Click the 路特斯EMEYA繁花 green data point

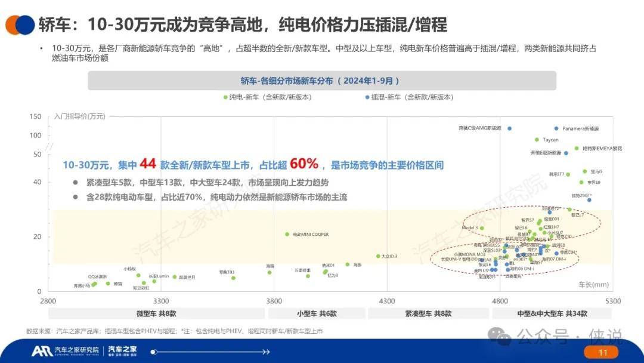577,149
